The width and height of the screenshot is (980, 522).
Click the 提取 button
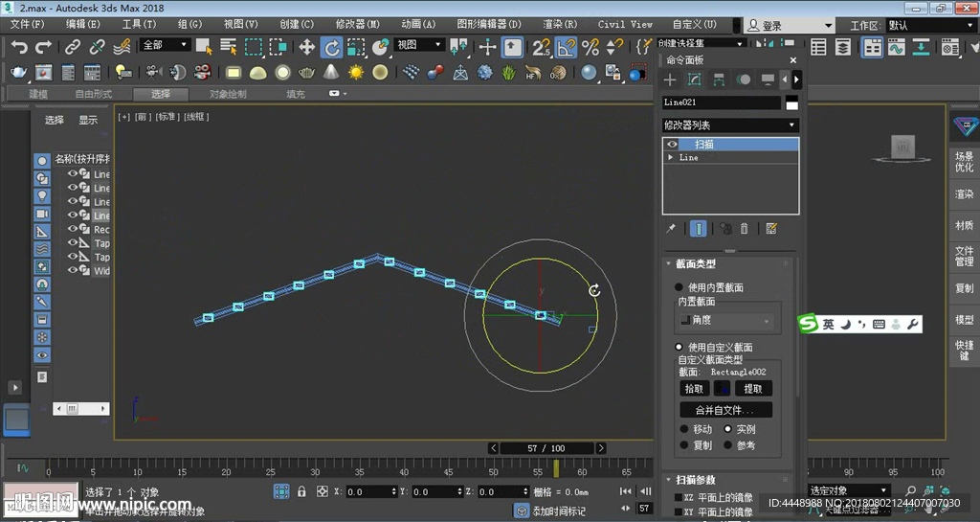click(753, 389)
